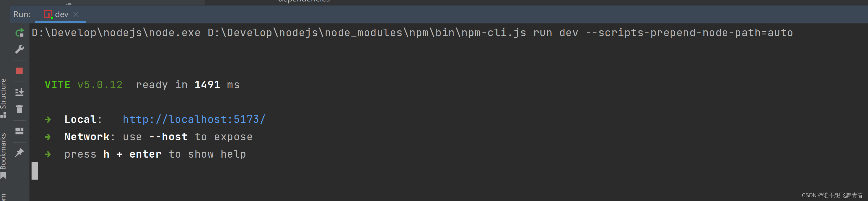Clear the console output using the trash icon

(x=20, y=109)
